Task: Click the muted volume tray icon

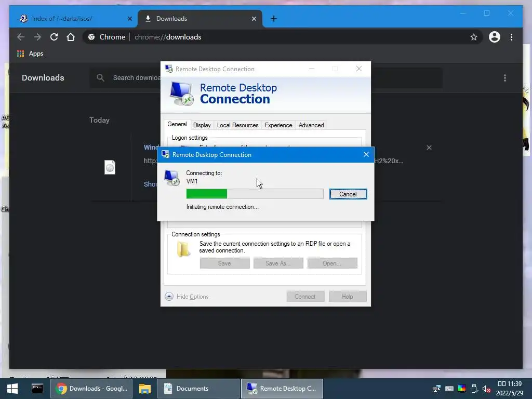Action: 486,389
